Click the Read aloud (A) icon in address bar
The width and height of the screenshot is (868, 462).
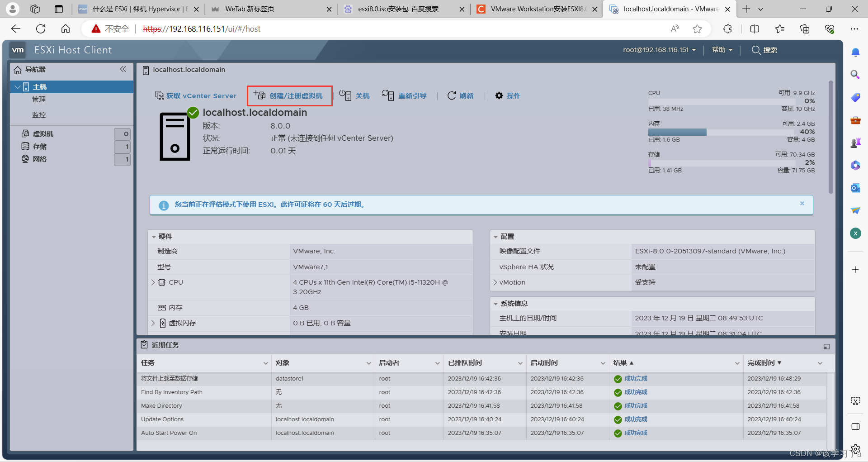[x=675, y=29]
